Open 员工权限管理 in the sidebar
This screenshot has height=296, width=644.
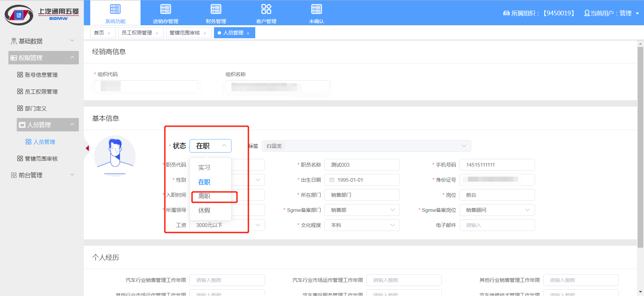[x=41, y=92]
